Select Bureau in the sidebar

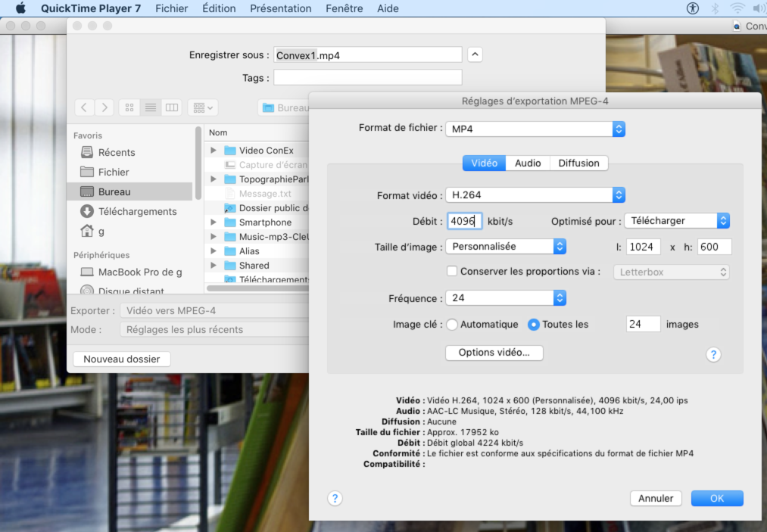pos(129,191)
